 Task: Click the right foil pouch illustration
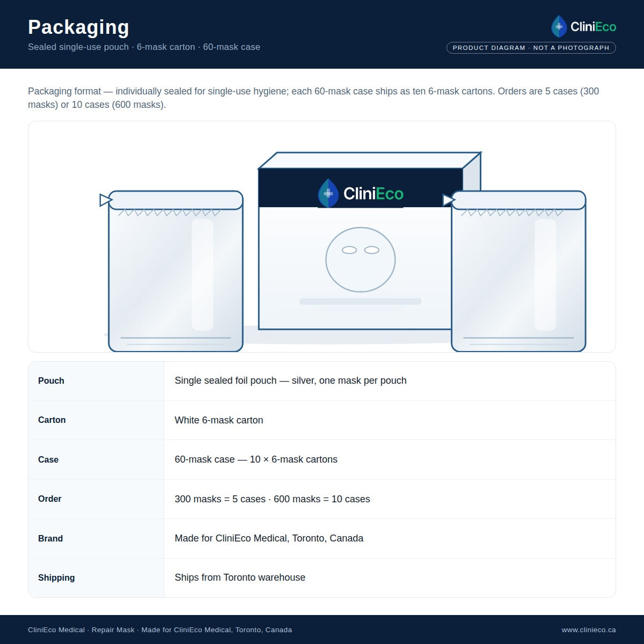coord(518,271)
